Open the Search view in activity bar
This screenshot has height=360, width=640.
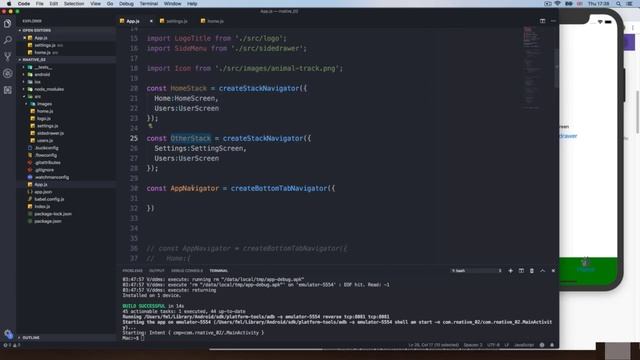point(7,40)
